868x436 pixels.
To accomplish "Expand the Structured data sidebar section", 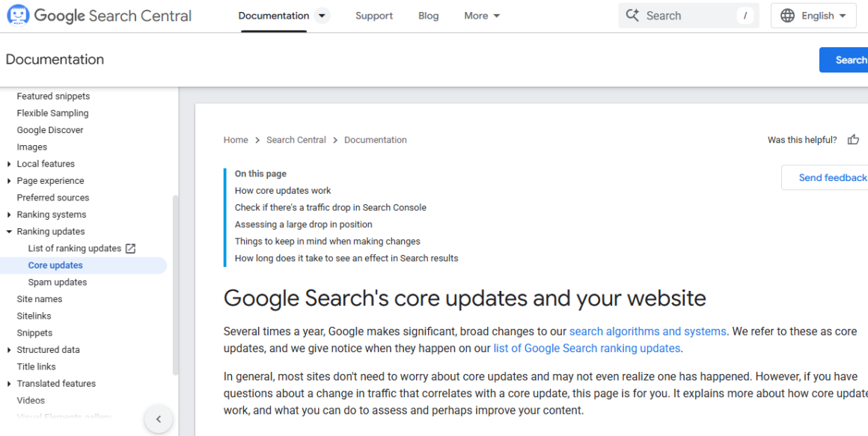I will coord(8,349).
